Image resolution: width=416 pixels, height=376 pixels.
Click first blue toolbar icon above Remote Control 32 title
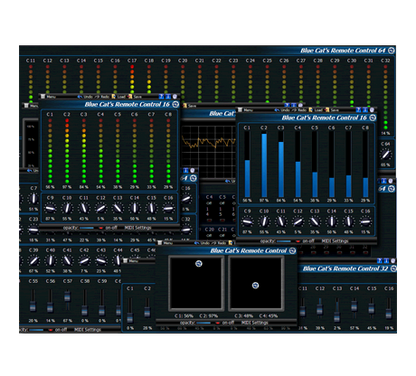380,261
